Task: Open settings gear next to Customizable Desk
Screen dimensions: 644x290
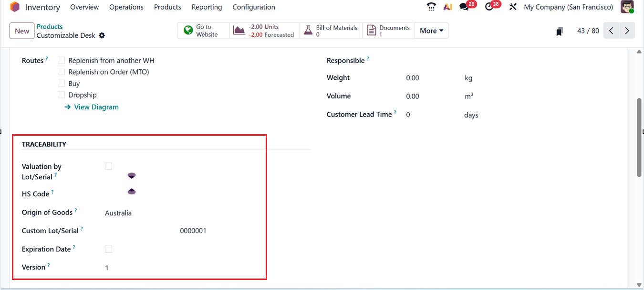Action: (102, 35)
